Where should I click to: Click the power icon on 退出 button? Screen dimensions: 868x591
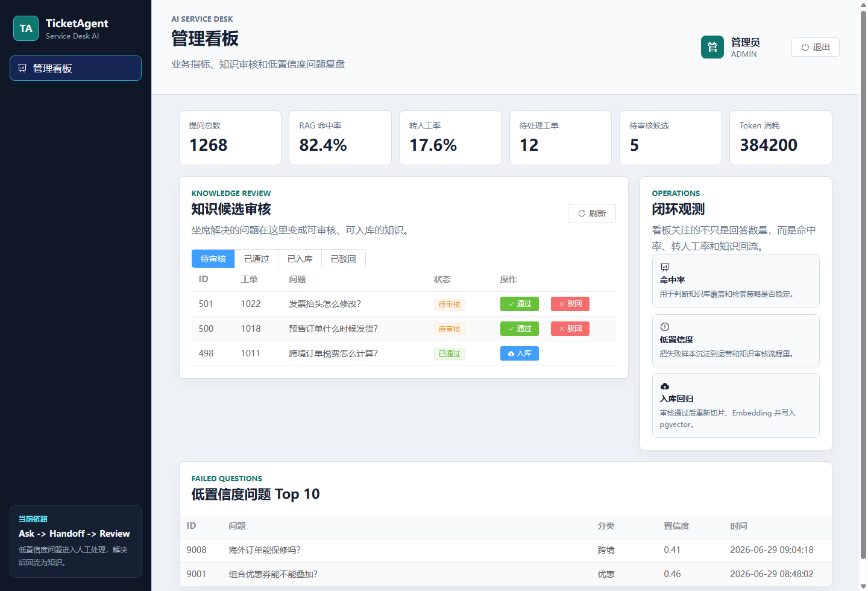pyautogui.click(x=805, y=47)
